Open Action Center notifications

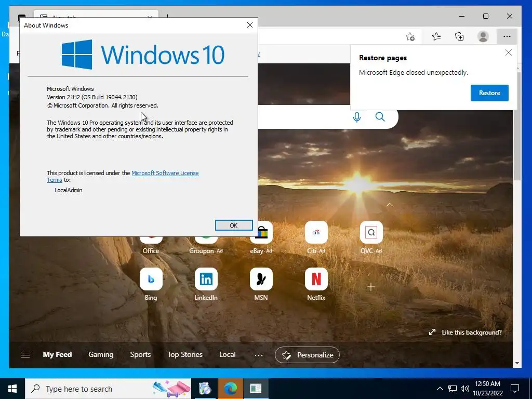[x=515, y=389]
